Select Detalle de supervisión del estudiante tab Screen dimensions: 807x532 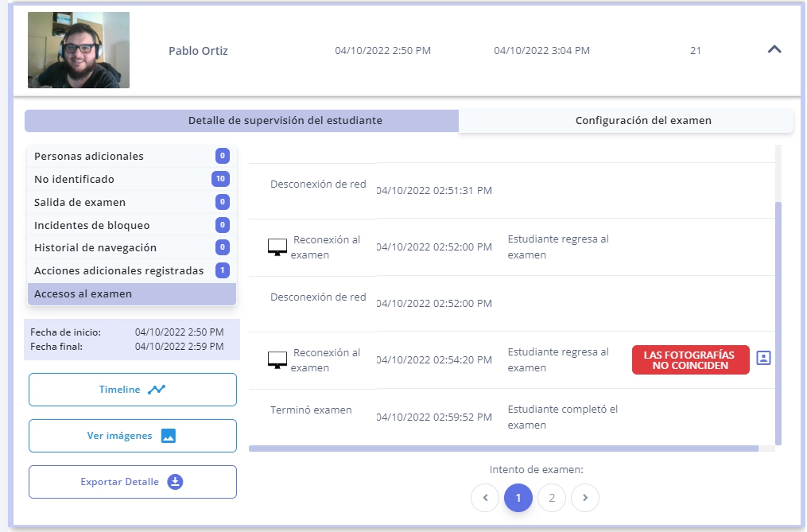[x=285, y=121]
